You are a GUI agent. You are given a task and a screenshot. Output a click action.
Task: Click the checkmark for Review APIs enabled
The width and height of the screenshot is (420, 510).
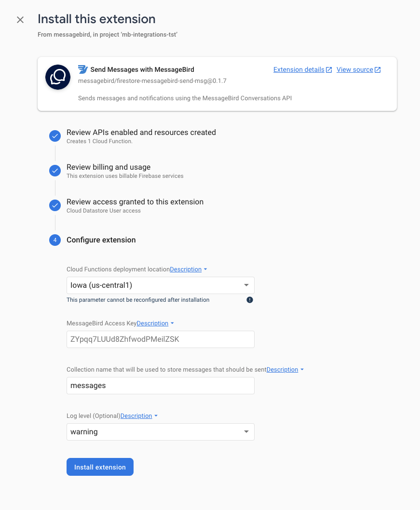[x=55, y=136]
